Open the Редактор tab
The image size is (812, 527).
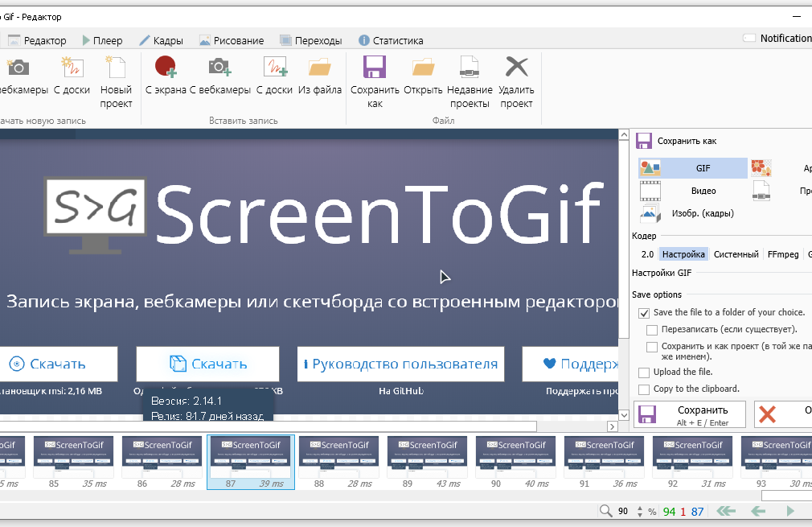pyautogui.click(x=37, y=40)
